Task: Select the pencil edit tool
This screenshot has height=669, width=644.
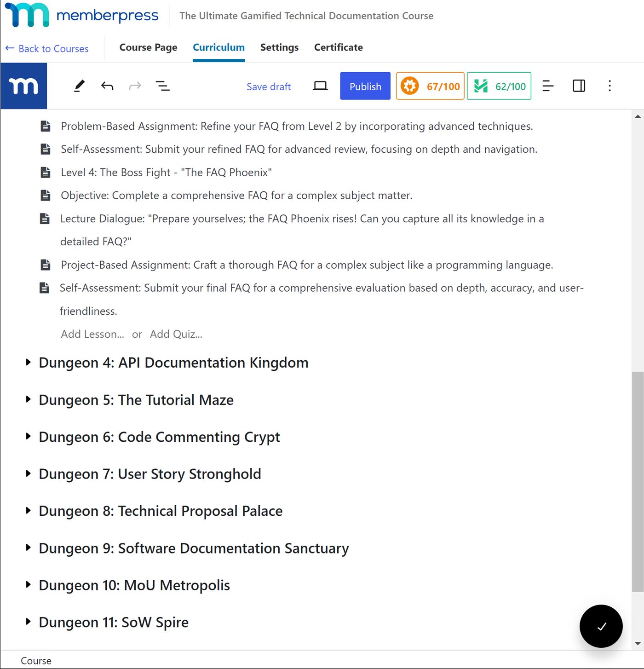Action: [79, 86]
